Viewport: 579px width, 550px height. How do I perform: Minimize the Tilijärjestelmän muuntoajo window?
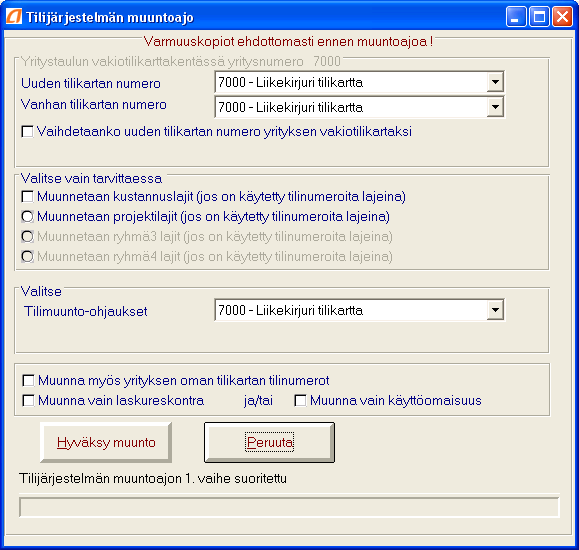coord(516,17)
